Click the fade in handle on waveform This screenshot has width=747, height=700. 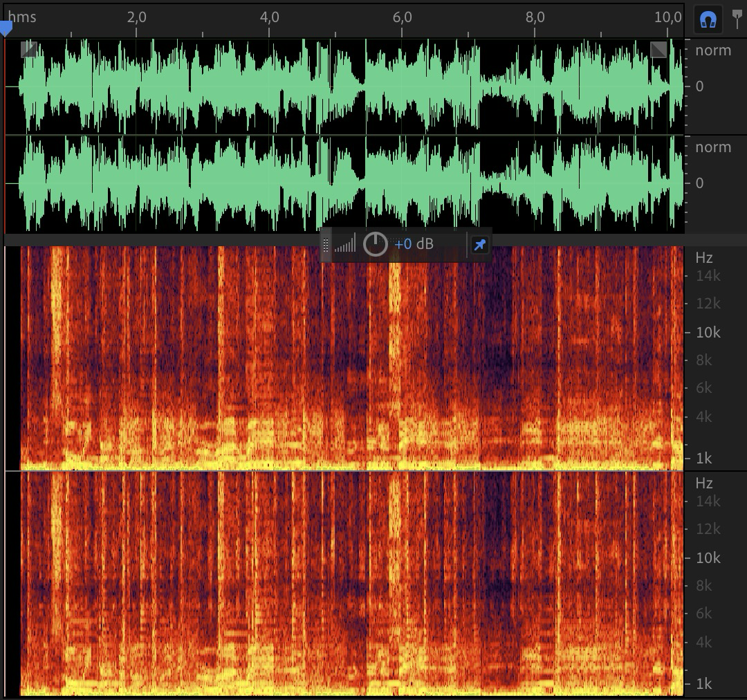click(28, 49)
